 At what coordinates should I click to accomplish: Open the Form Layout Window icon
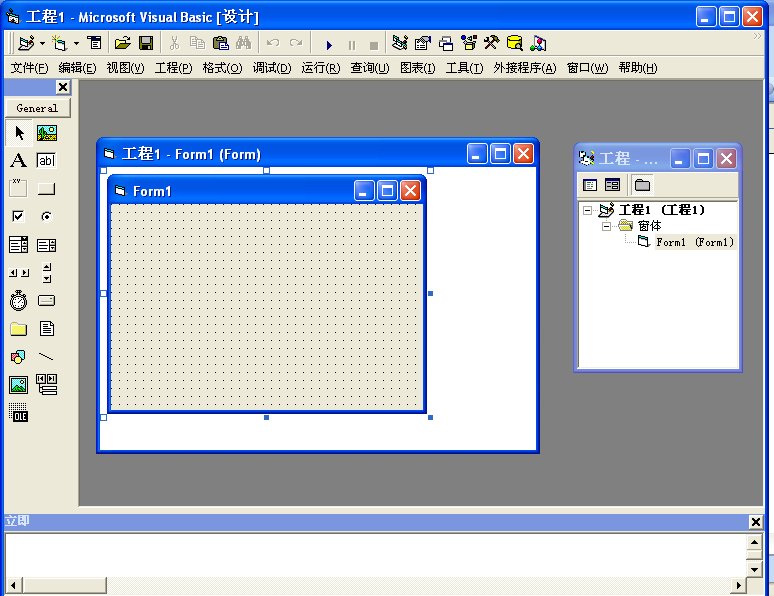coord(446,43)
